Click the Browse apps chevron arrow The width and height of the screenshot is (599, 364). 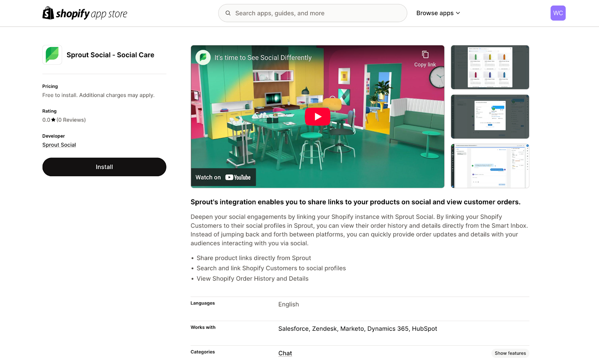click(x=458, y=13)
